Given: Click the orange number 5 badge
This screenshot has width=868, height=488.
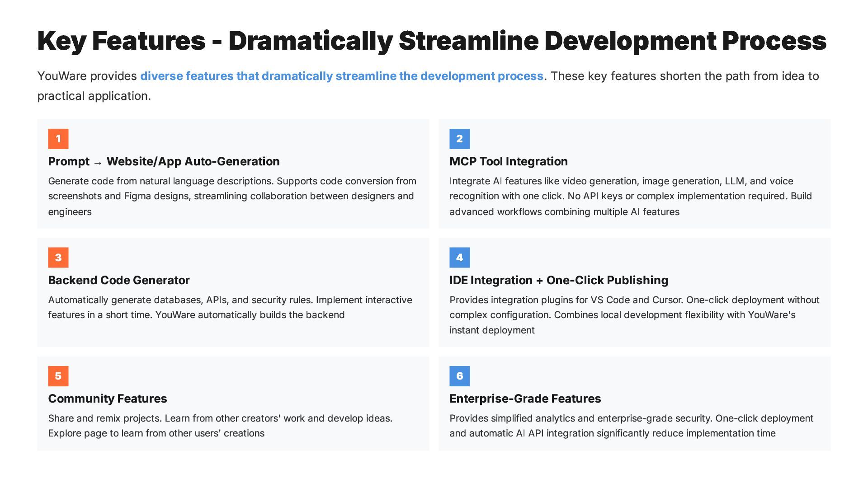Looking at the screenshot, I should pyautogui.click(x=58, y=376).
